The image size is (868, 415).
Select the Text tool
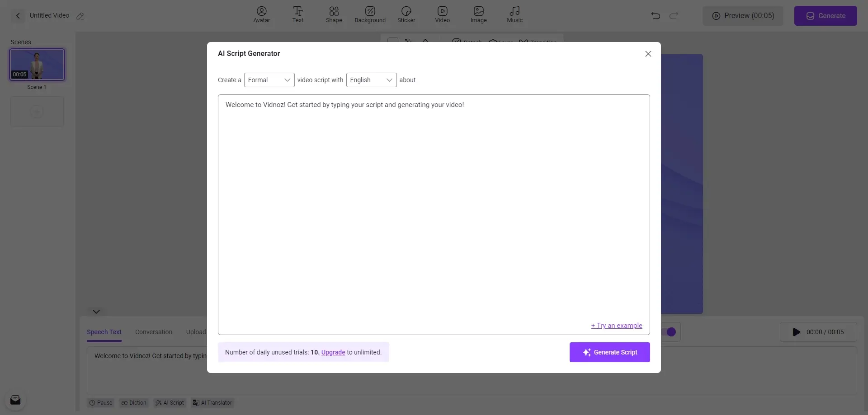297,14
